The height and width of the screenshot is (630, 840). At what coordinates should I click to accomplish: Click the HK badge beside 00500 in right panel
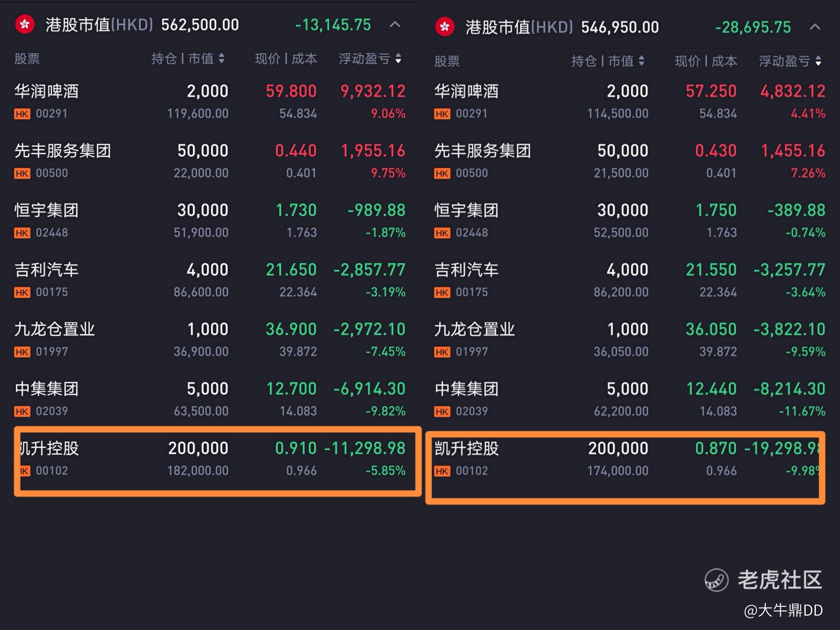click(442, 173)
